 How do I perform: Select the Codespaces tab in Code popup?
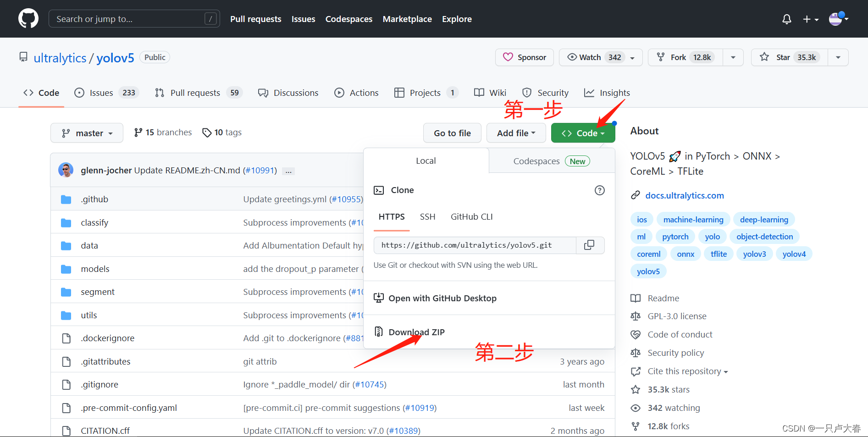pyautogui.click(x=552, y=161)
